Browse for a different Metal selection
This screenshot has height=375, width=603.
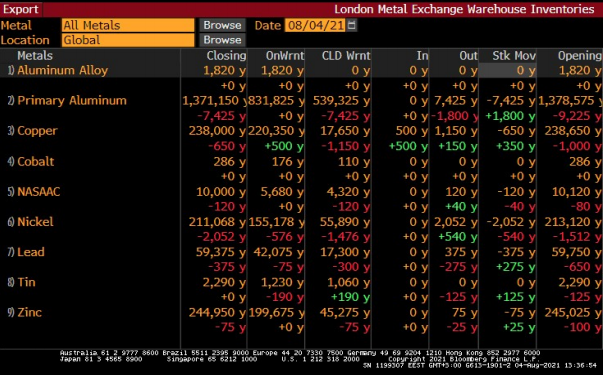222,25
